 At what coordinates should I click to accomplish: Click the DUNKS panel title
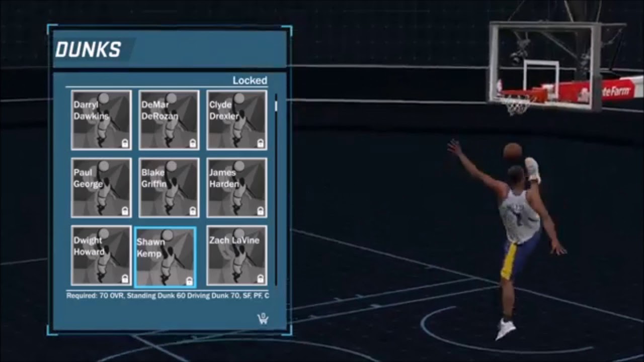88,49
